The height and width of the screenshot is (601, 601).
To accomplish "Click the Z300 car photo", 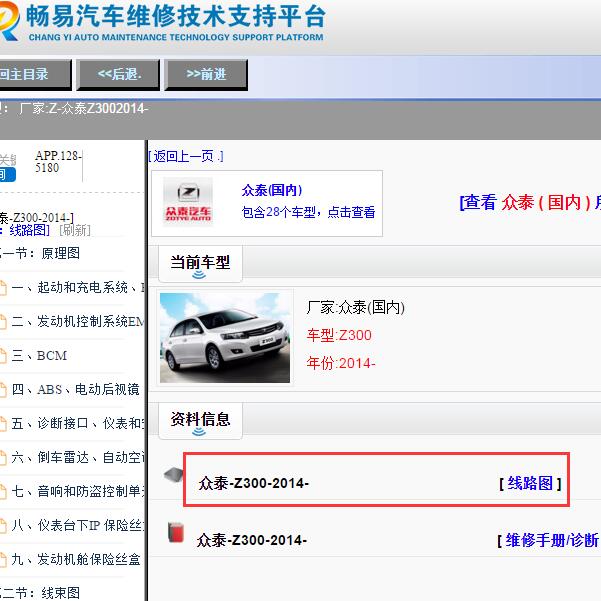I will click(x=225, y=338).
